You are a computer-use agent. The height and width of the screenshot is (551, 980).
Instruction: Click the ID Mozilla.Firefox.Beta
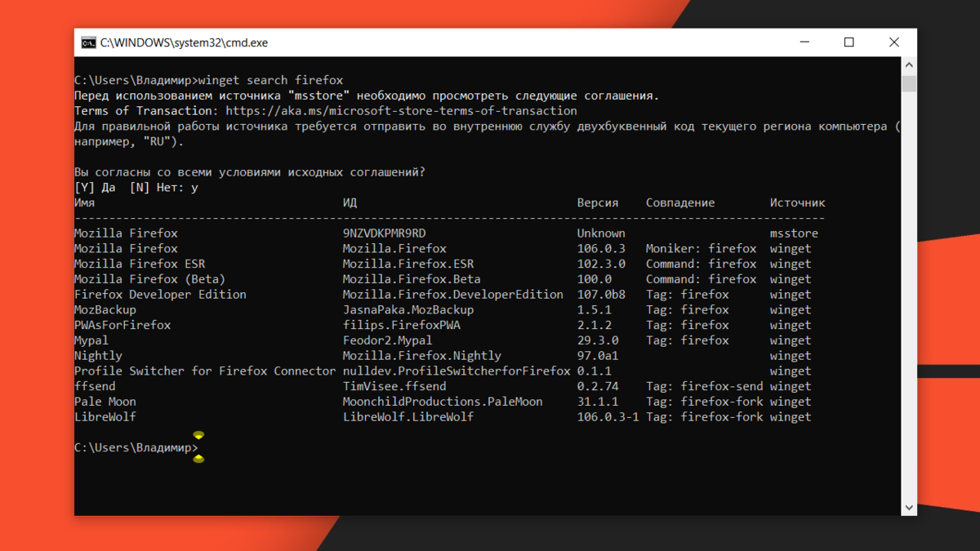[x=411, y=279]
